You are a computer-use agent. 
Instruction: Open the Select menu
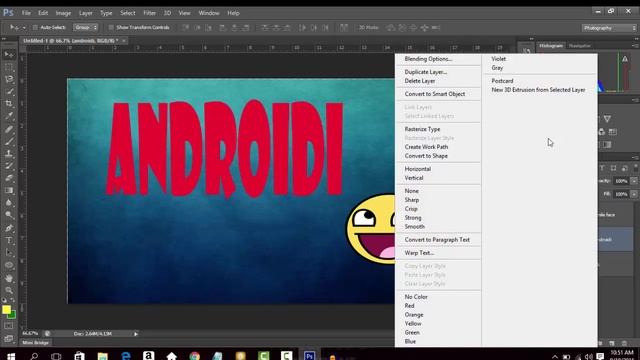[x=128, y=13]
